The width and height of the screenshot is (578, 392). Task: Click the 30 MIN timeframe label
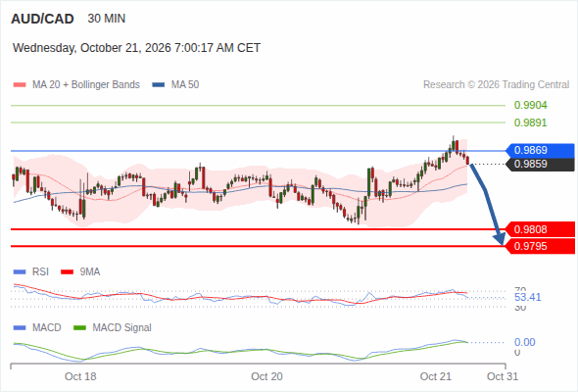click(107, 19)
